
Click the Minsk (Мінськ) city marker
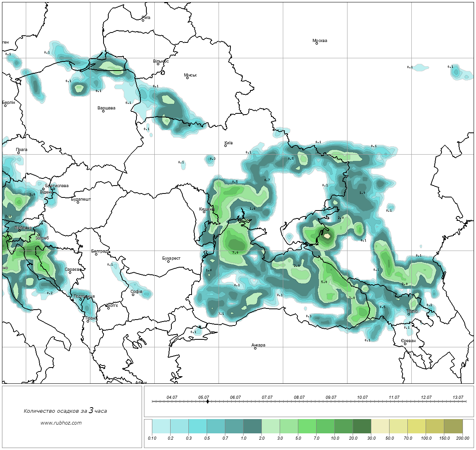click(x=187, y=78)
